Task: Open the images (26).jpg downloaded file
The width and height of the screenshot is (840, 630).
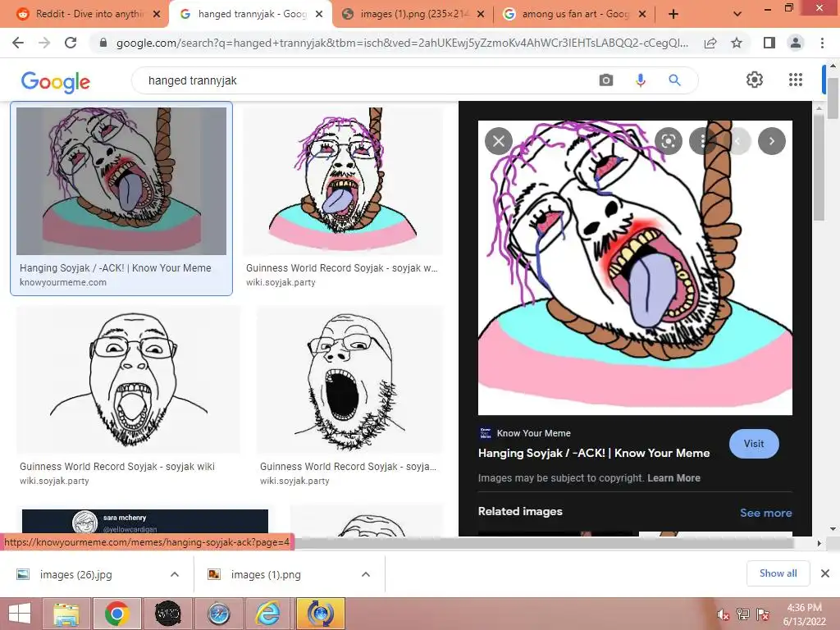Action: pos(75,574)
